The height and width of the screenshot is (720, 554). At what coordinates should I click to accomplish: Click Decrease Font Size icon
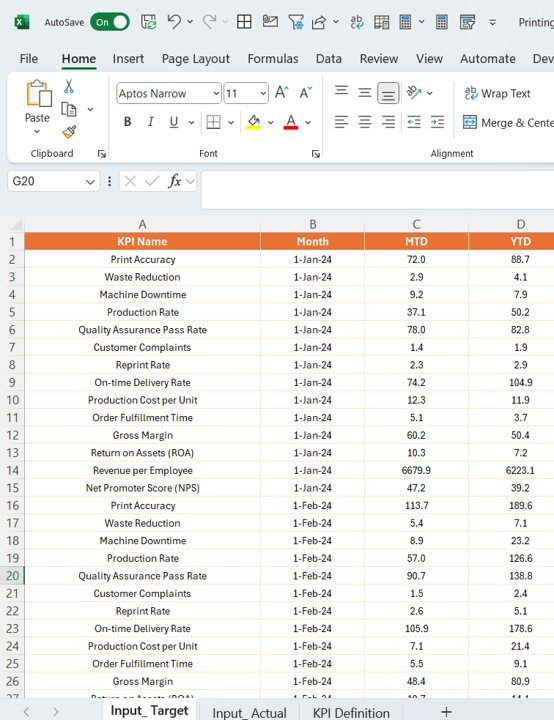point(305,92)
